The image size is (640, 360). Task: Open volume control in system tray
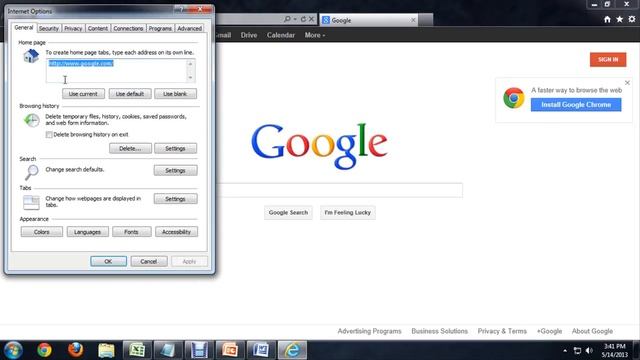(x=589, y=351)
